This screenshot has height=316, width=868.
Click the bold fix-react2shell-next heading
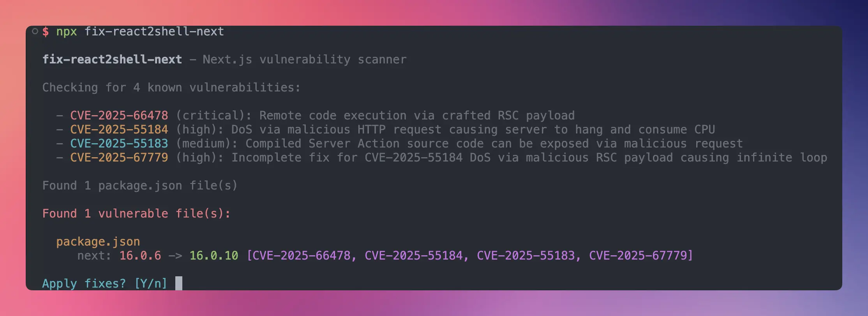(x=112, y=60)
